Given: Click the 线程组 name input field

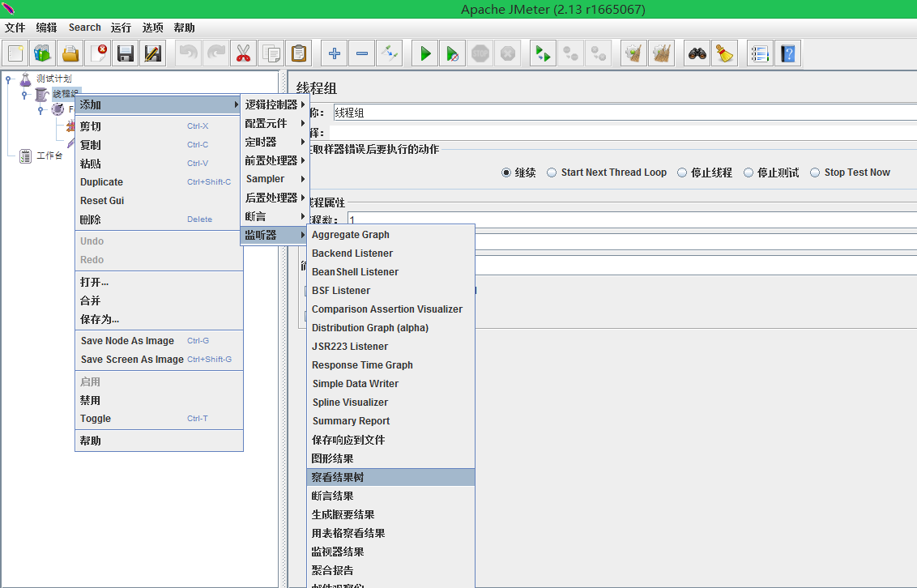Looking at the screenshot, I should coord(625,113).
